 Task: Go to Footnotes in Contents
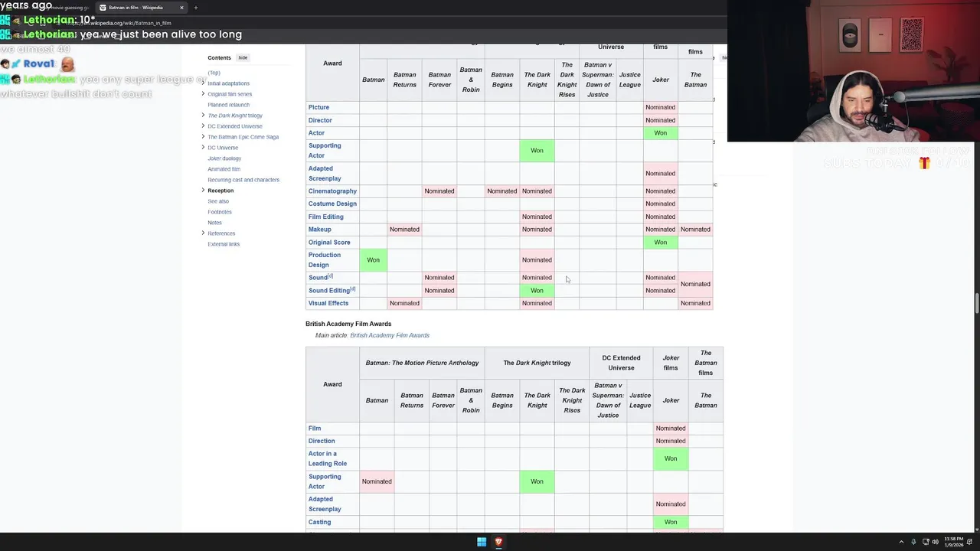point(220,212)
